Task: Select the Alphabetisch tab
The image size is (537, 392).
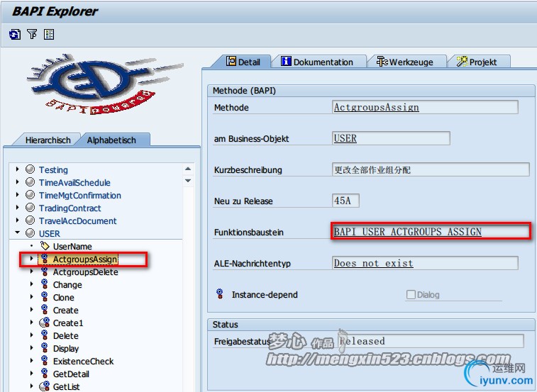Action: pos(111,140)
